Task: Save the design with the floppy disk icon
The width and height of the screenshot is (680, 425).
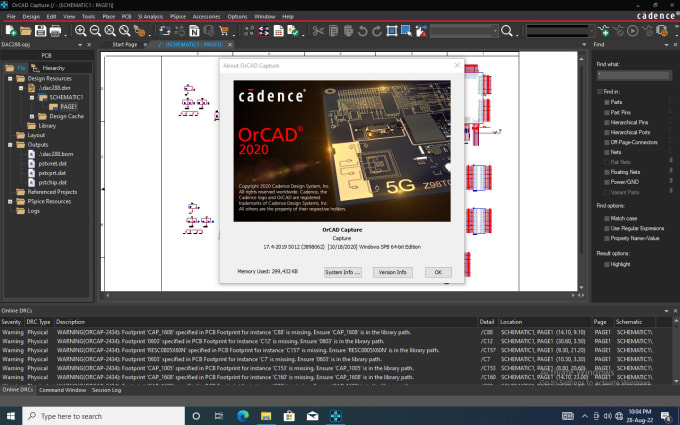Action: coord(40,31)
